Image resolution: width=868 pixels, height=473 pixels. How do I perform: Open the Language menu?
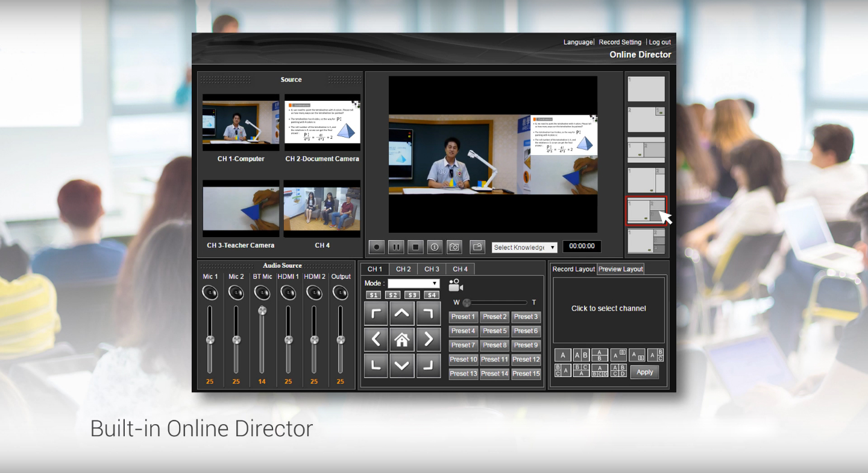[x=577, y=42]
